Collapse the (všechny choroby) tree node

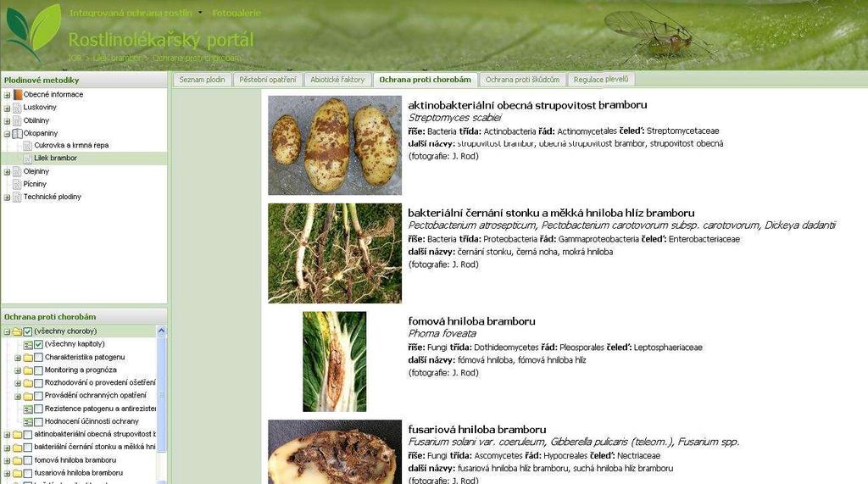click(x=7, y=331)
